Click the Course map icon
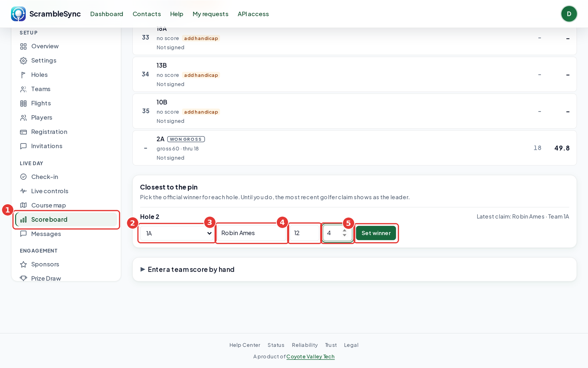This screenshot has width=588, height=368. [24, 205]
